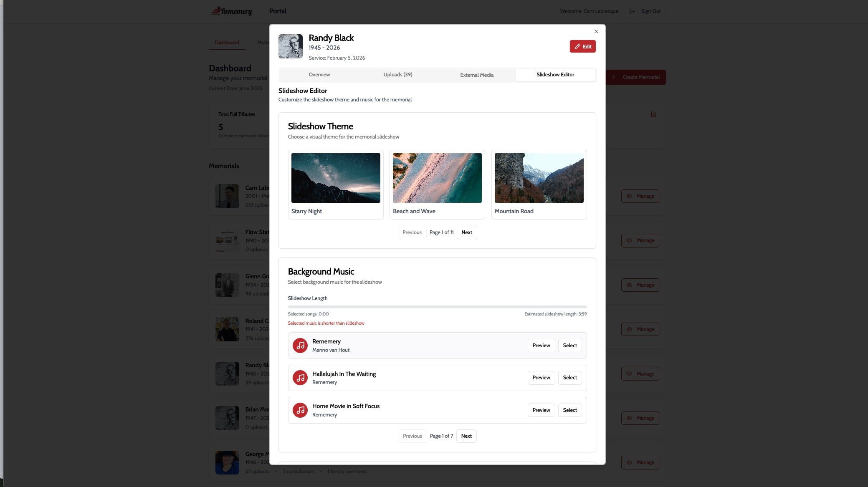The width and height of the screenshot is (868, 487).
Task: Switch to the Overview tab
Action: (319, 75)
